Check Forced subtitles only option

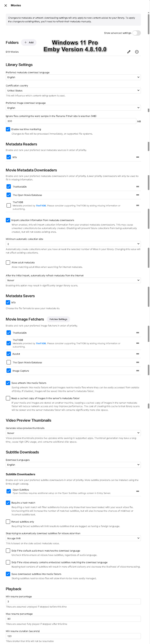[8, 522]
